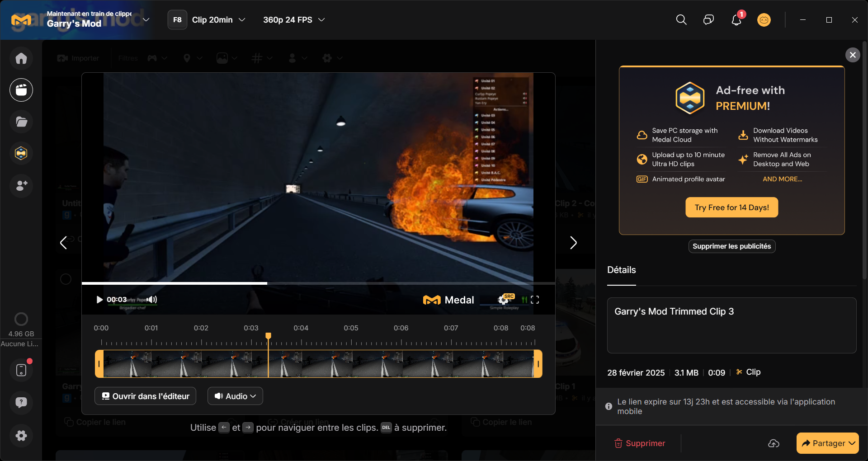Click the timeline thumbnail strip
The image size is (868, 461).
click(318, 364)
